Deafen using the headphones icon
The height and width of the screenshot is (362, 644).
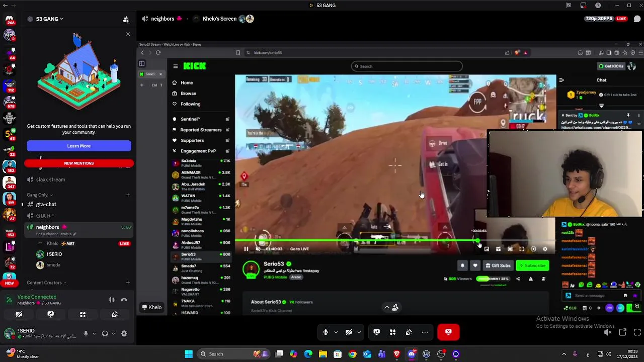click(x=105, y=334)
